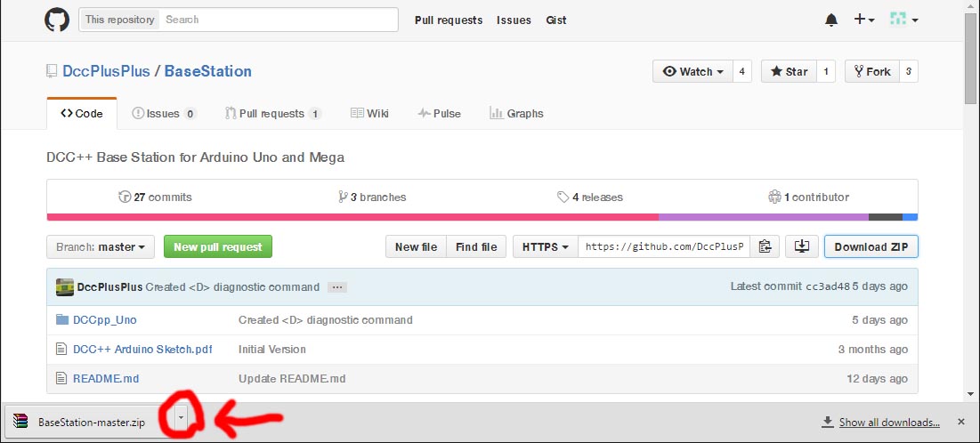Screen dimensions: 980x443
Task: Click the DCCpp_Uno folder icon
Action: pos(62,320)
